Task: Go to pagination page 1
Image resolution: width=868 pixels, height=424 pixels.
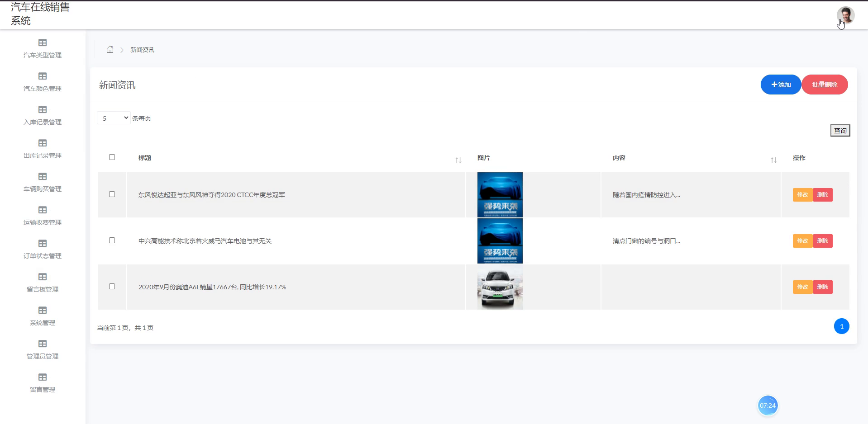Action: pyautogui.click(x=841, y=326)
